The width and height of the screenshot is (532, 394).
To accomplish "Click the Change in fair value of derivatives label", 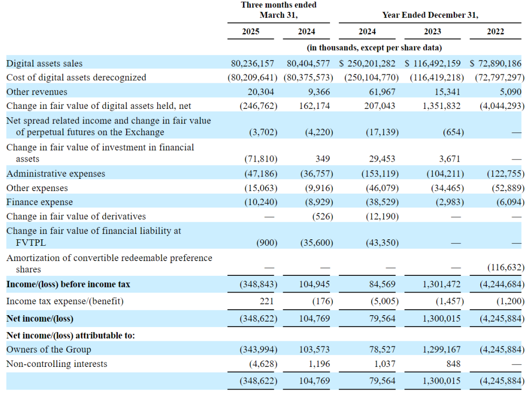I will 76,217.
